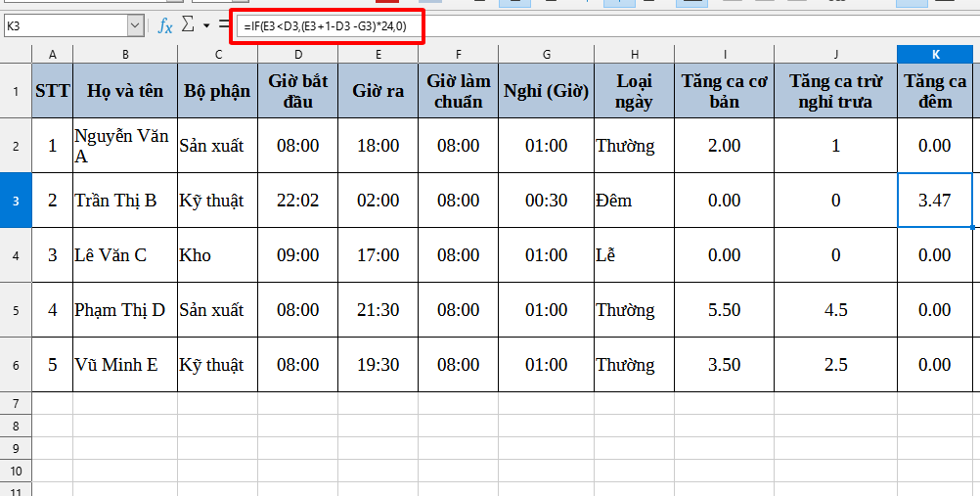Click the Formula equals sign icon

pos(224,24)
